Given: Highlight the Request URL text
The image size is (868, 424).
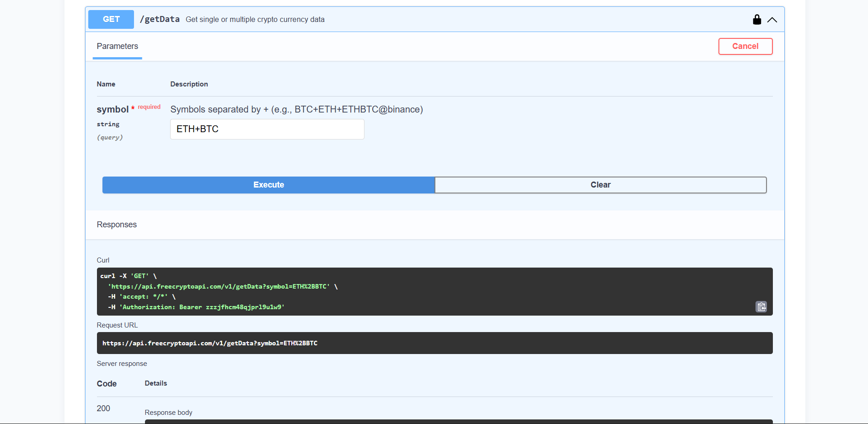Looking at the screenshot, I should click(x=210, y=343).
